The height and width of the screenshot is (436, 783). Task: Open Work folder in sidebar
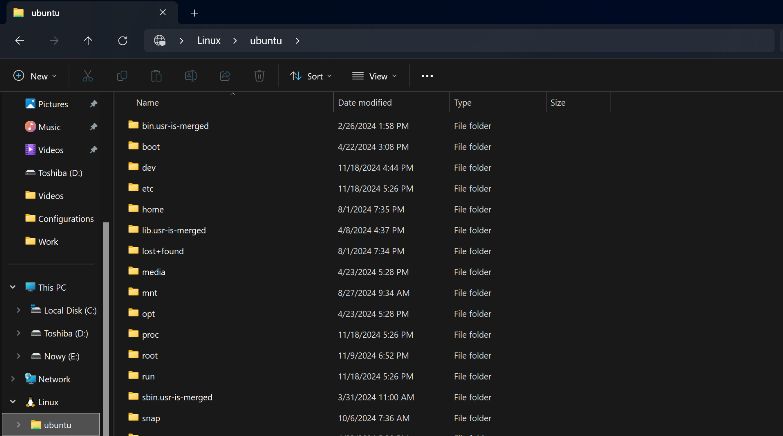42,242
